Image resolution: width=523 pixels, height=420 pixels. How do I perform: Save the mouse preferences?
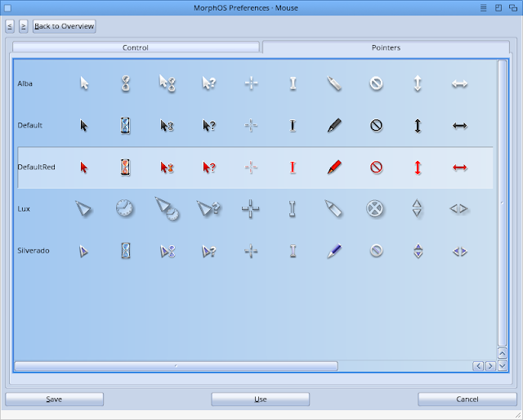pos(55,400)
